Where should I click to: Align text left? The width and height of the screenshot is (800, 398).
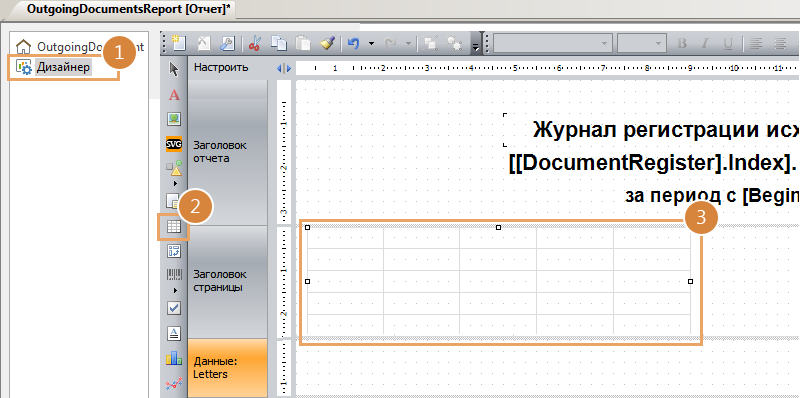[x=757, y=44]
